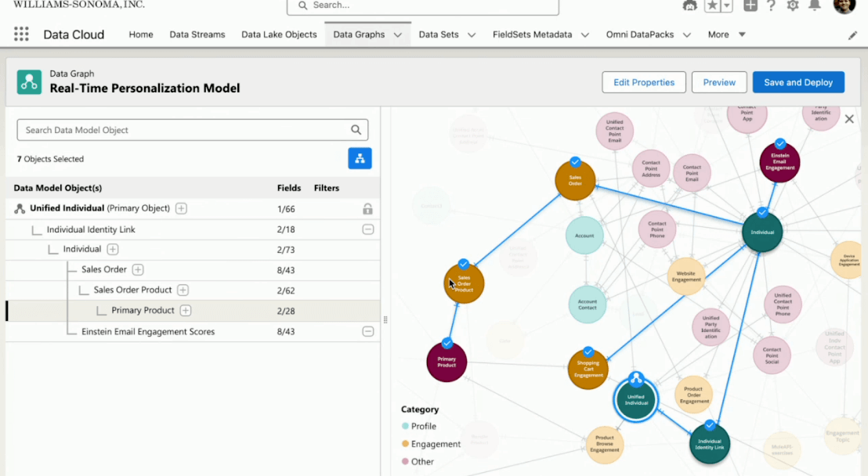
Task: Click the global Add plus icon
Action: (x=750, y=5)
